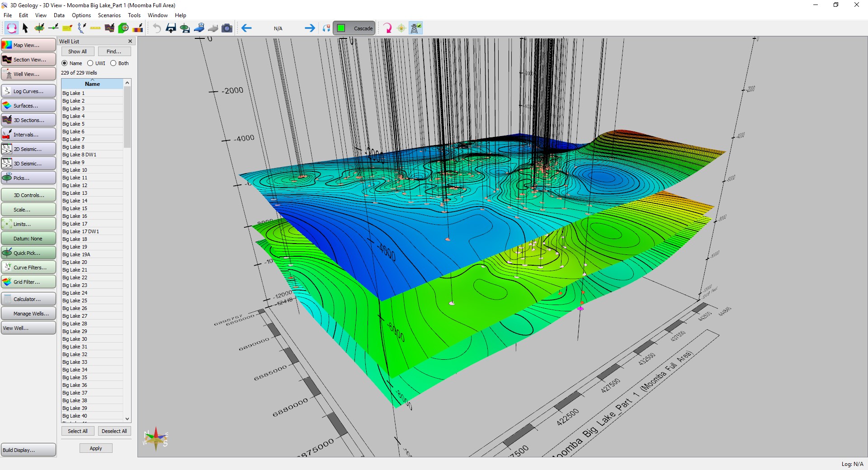
Task: Open the Surfaces panel button
Action: 28,106
